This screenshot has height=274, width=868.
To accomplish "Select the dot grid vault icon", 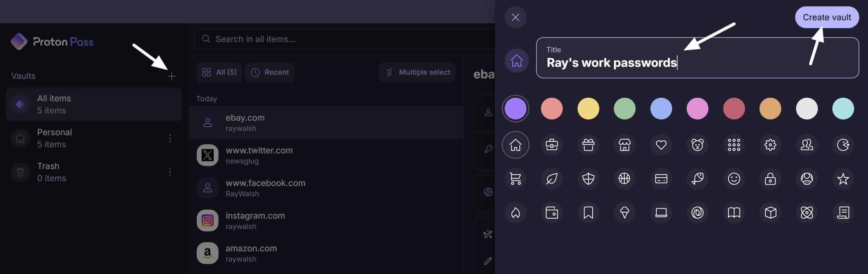I will point(734,145).
